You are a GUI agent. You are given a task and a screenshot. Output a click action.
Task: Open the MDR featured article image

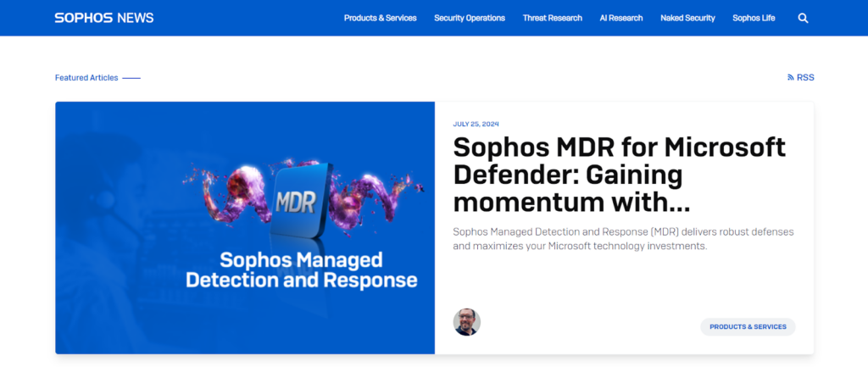(x=245, y=227)
